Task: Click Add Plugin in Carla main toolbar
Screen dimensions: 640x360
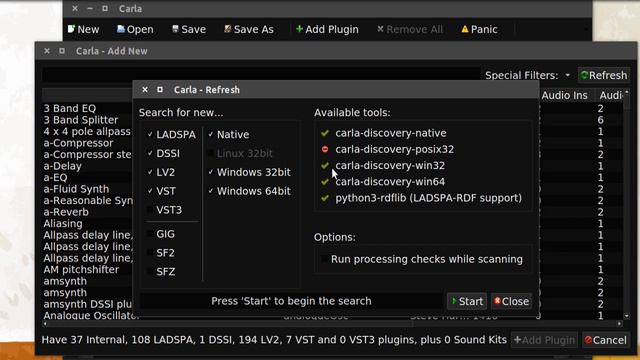Action: tap(327, 29)
